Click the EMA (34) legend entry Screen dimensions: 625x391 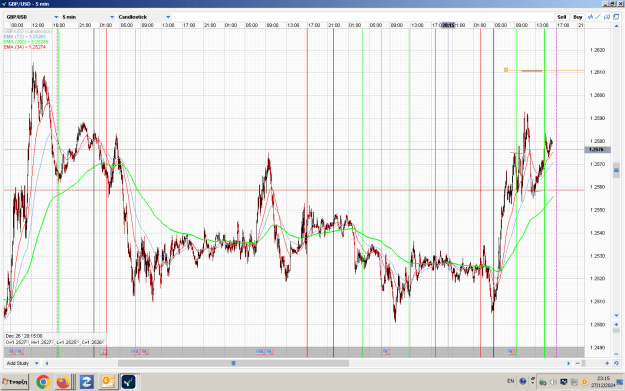click(x=25, y=47)
